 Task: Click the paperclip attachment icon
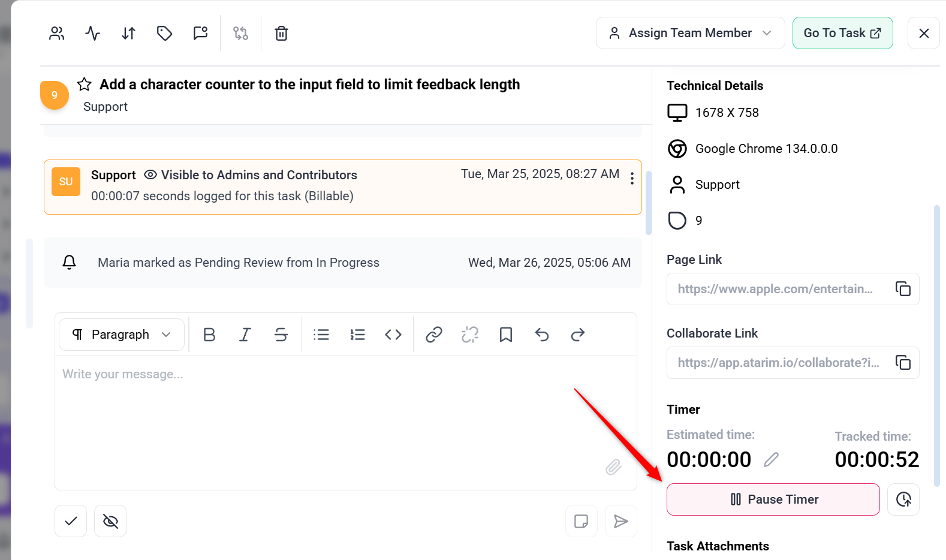tap(613, 467)
